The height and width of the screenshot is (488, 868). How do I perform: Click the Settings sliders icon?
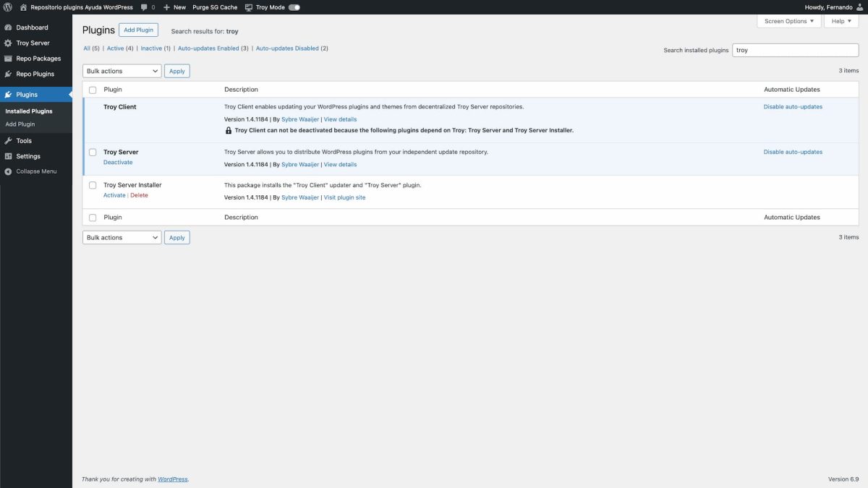tap(8, 156)
